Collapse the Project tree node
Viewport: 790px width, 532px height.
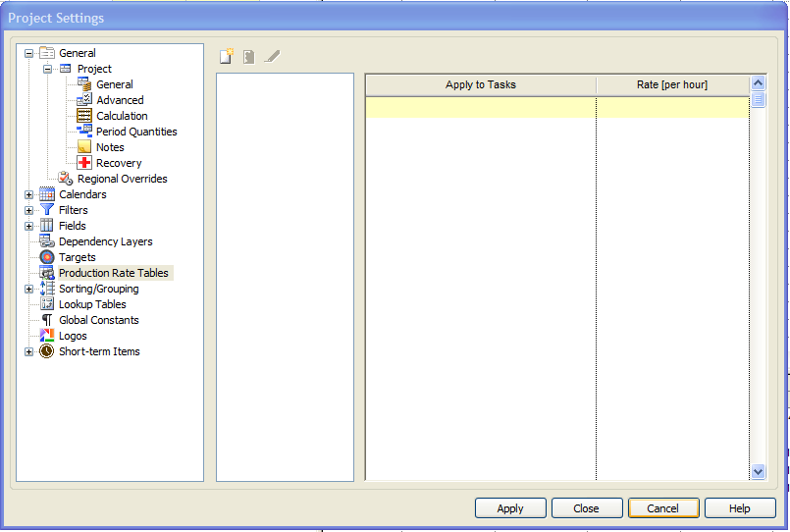[47, 69]
